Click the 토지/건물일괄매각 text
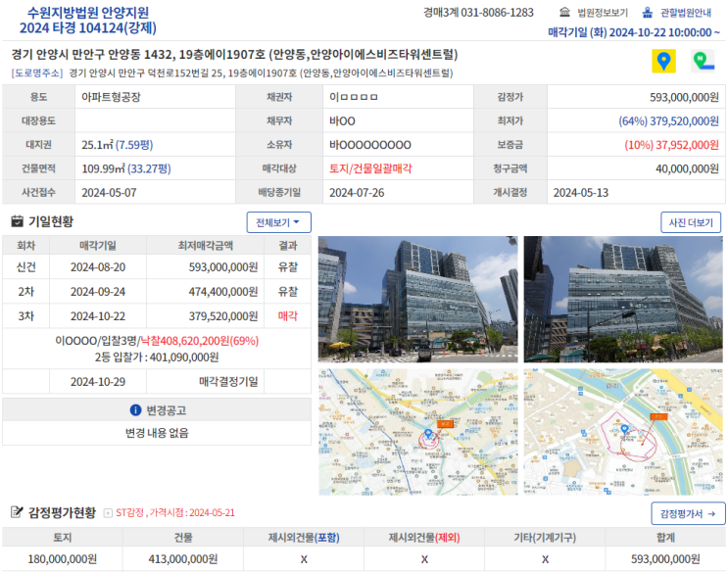 (x=370, y=168)
